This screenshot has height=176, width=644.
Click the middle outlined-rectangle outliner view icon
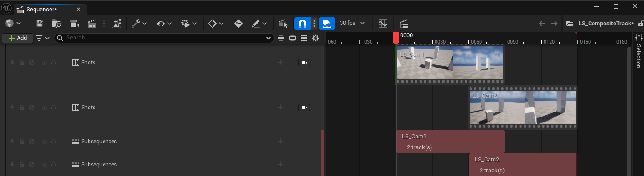coord(292,38)
